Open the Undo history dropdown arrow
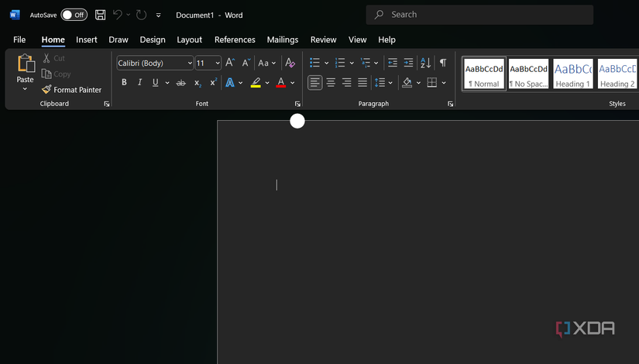The image size is (639, 364). (x=129, y=15)
